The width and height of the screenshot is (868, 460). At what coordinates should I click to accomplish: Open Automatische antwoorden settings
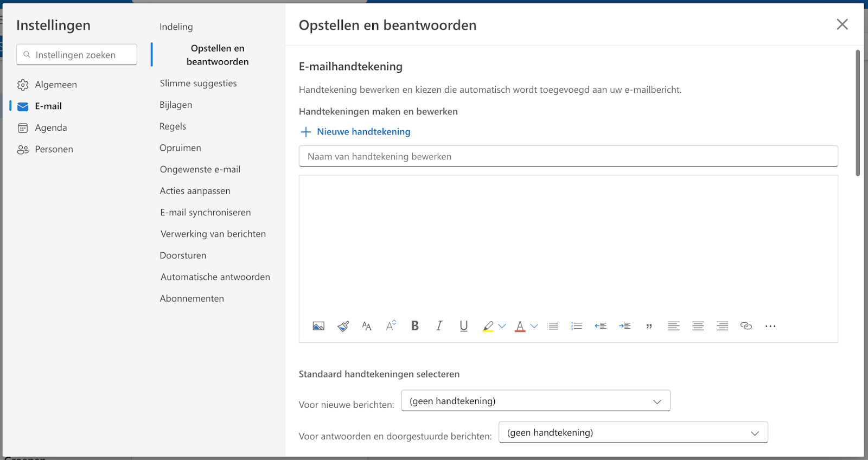pos(215,277)
